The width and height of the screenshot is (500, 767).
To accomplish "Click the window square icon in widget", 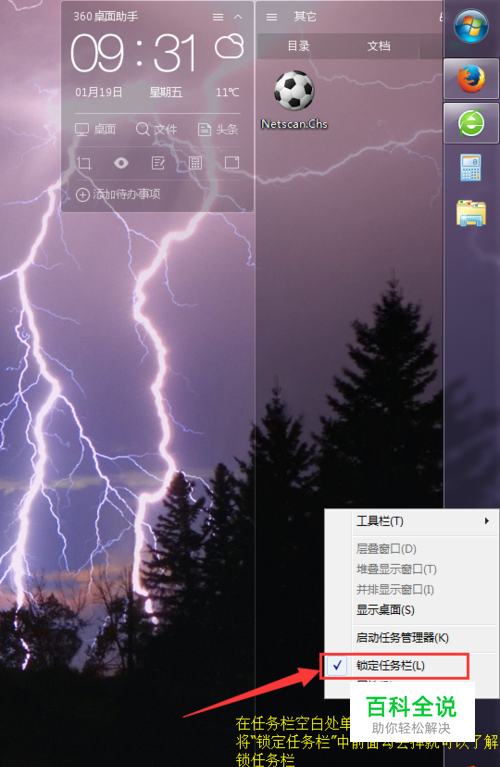I will [232, 162].
